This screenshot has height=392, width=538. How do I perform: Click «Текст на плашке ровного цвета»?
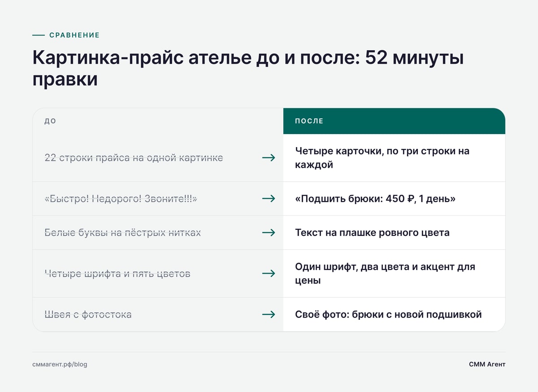point(372,233)
